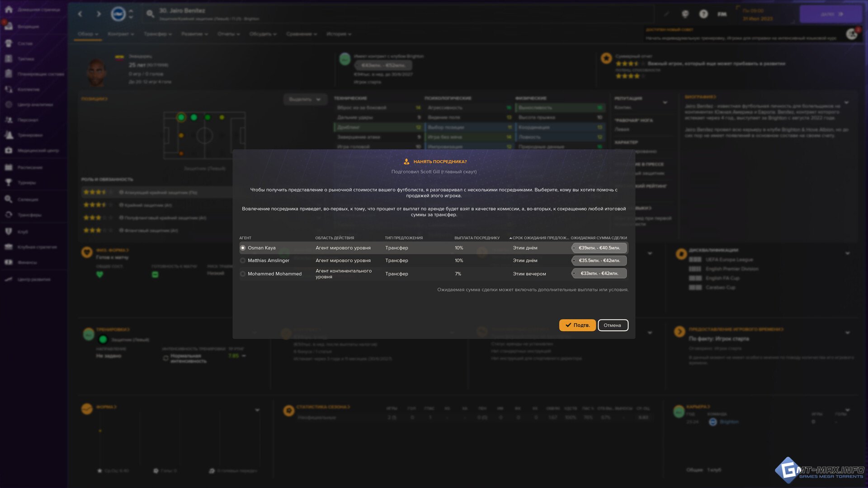Select Matthias Amslinger agent radio button
The width and height of the screenshot is (868, 488).
243,261
